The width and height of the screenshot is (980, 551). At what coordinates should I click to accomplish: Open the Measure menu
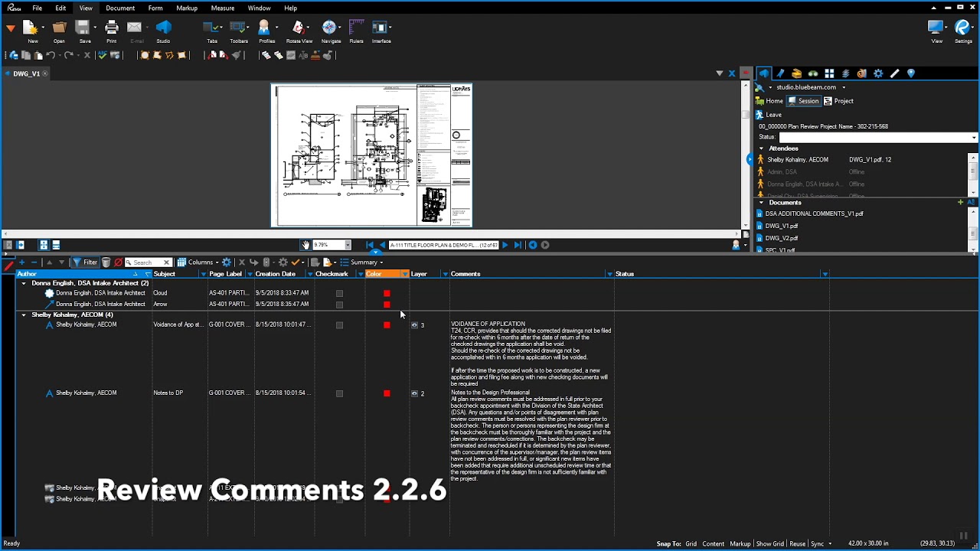pos(223,8)
